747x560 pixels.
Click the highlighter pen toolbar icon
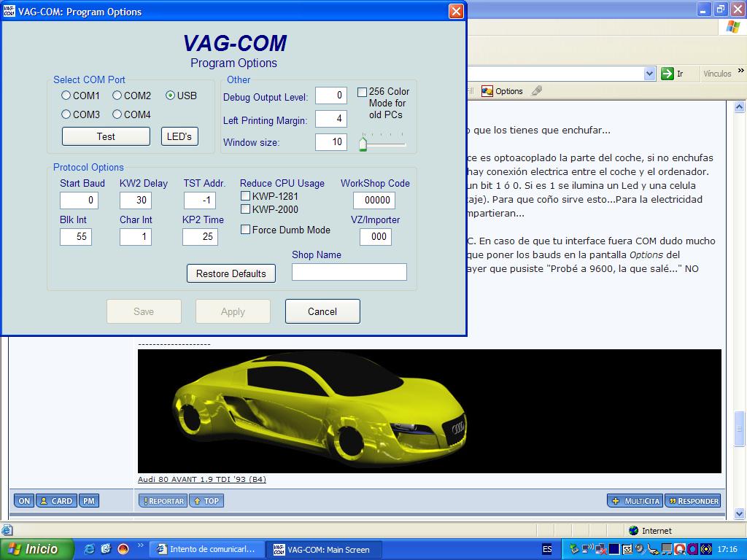537,90
